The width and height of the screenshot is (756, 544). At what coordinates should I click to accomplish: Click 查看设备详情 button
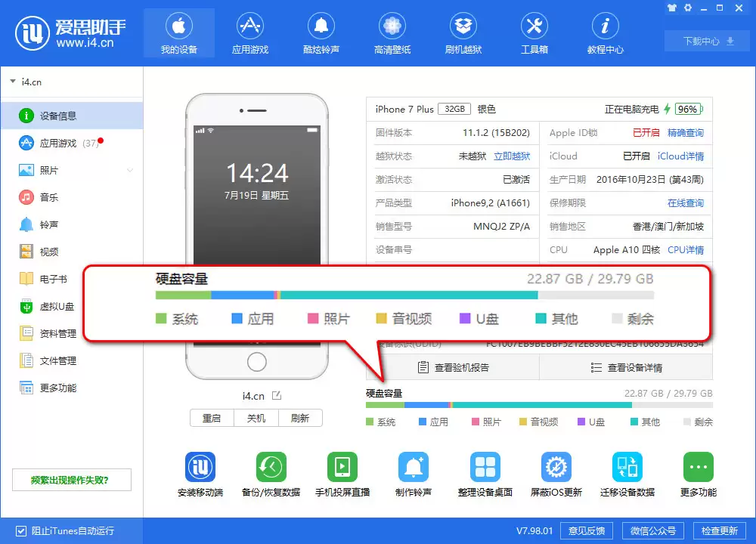click(626, 368)
